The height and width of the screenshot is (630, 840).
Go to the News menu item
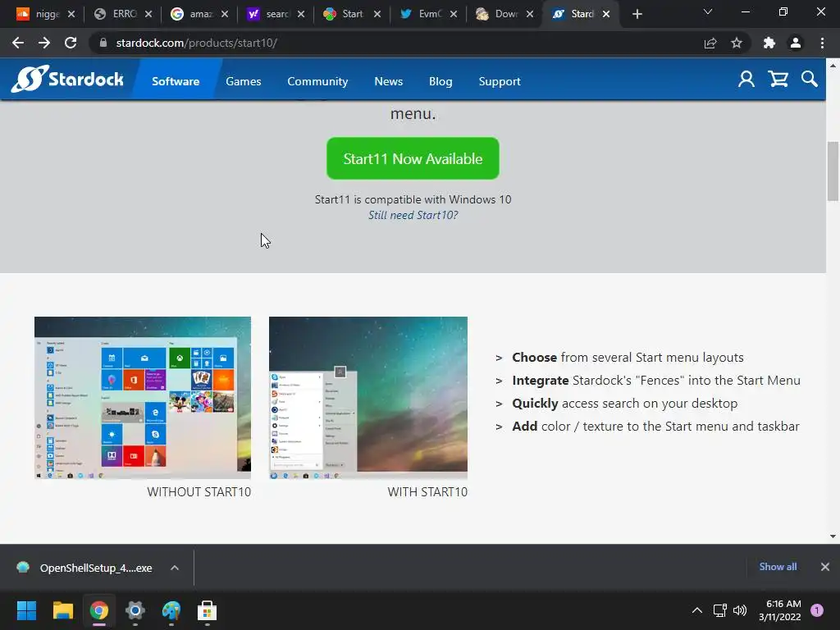tap(388, 81)
